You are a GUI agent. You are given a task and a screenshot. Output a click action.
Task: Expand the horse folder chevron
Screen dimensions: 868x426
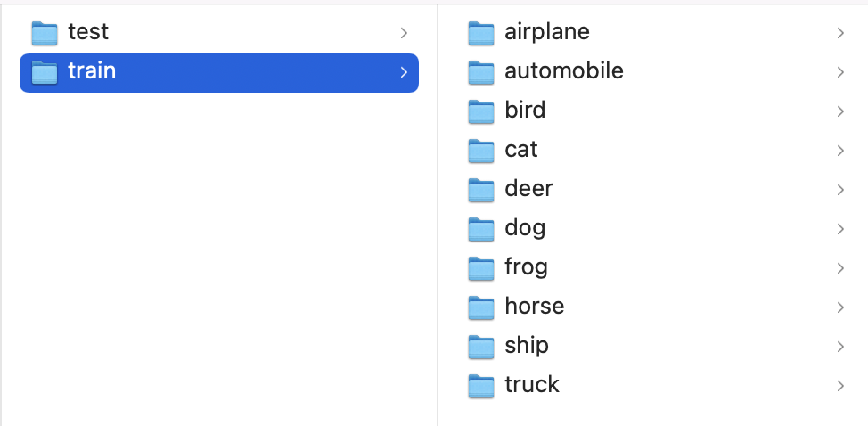840,307
